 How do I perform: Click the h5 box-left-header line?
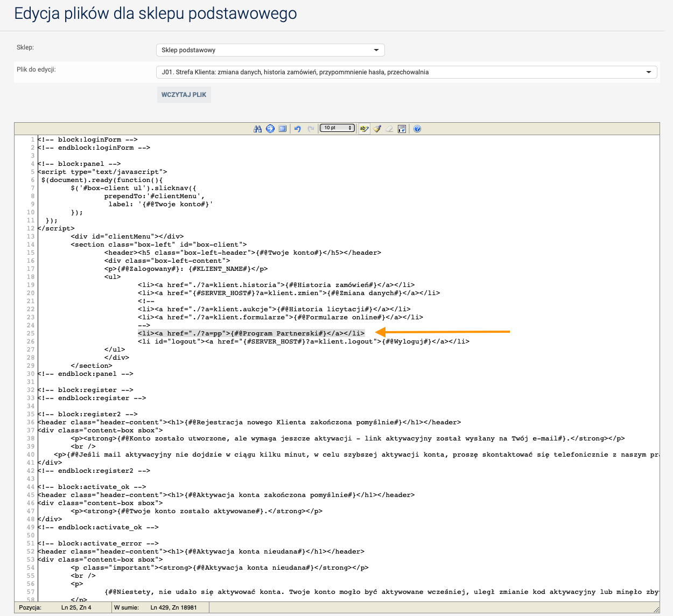point(243,253)
